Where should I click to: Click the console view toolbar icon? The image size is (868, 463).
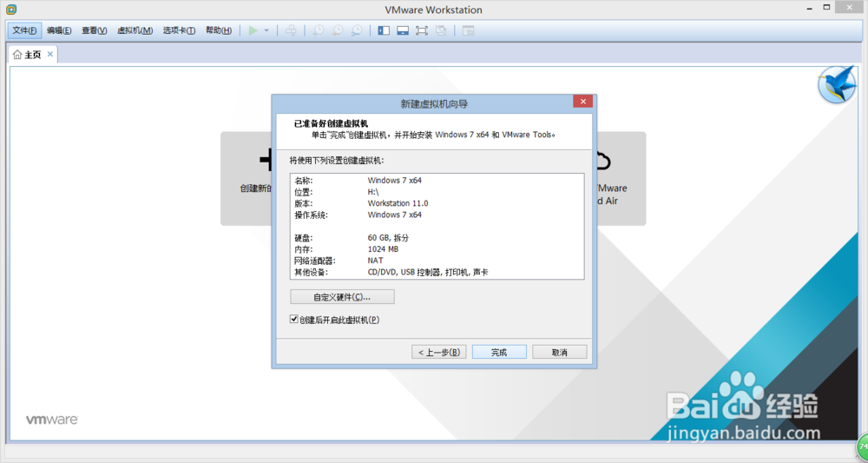(x=469, y=30)
